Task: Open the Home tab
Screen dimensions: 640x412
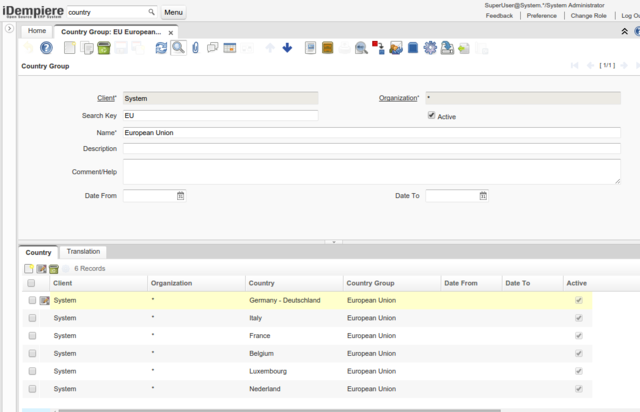Action: click(x=37, y=31)
